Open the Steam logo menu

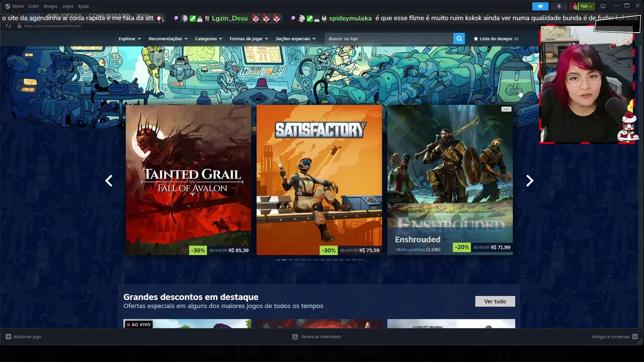[14, 6]
